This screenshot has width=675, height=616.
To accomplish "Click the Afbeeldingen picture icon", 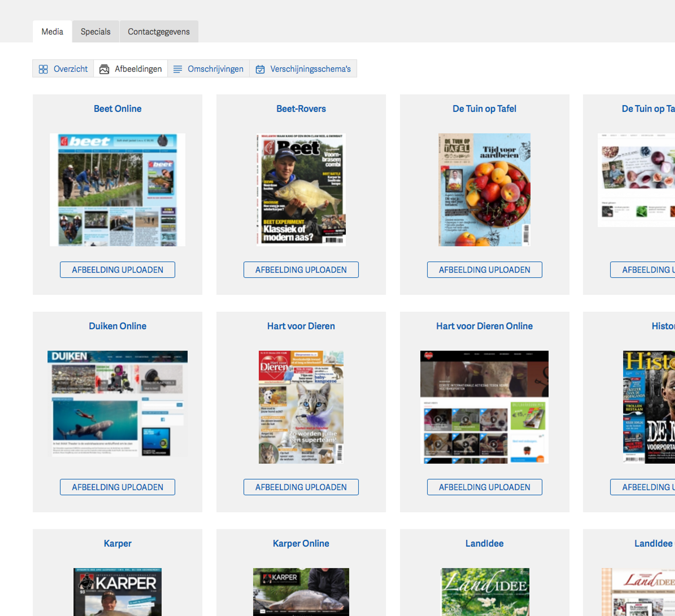I will pos(104,69).
